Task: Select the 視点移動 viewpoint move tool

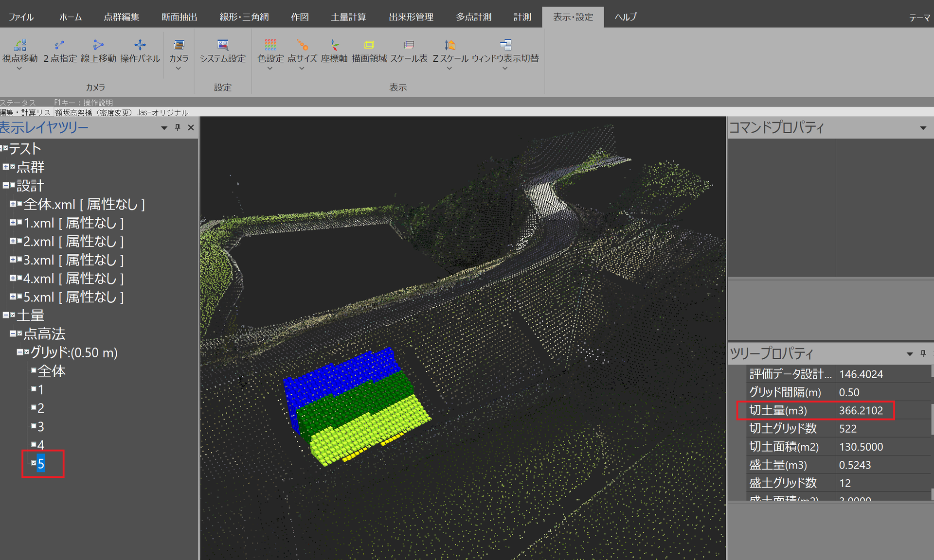Action: [20, 51]
